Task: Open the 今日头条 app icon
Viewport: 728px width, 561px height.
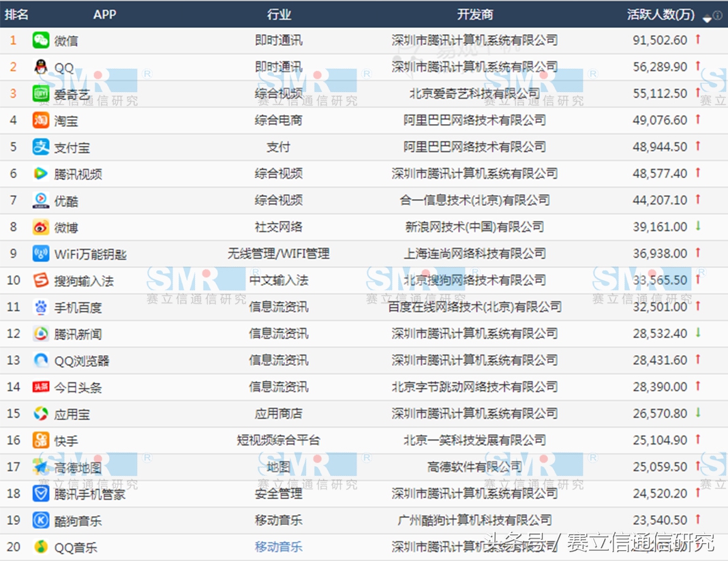Action: click(40, 386)
